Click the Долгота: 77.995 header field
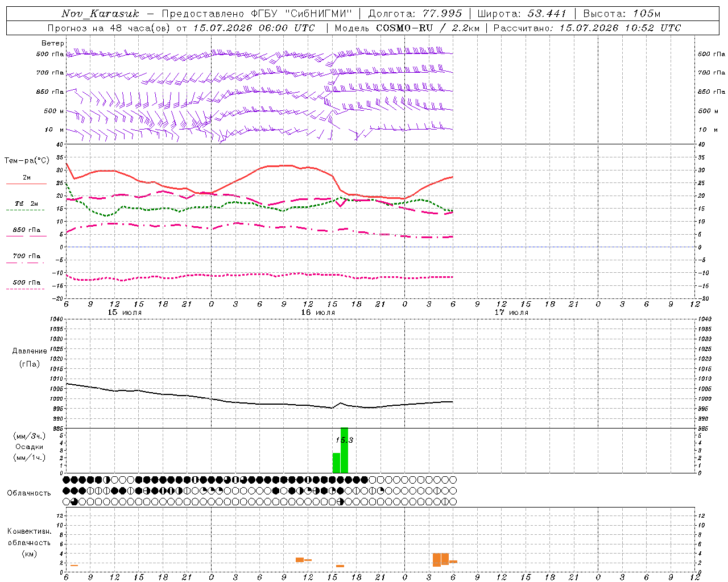Screen dimensions: 728x582 (415, 14)
